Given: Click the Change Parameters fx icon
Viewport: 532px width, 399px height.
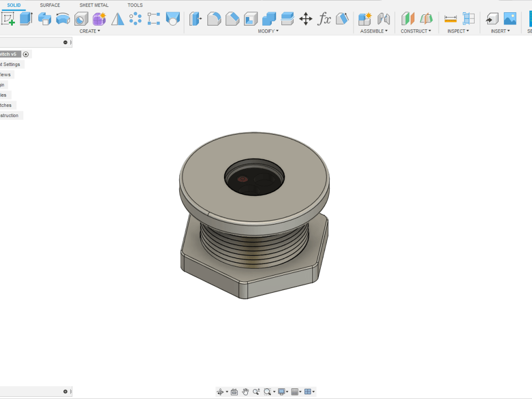Looking at the screenshot, I should 324,19.
